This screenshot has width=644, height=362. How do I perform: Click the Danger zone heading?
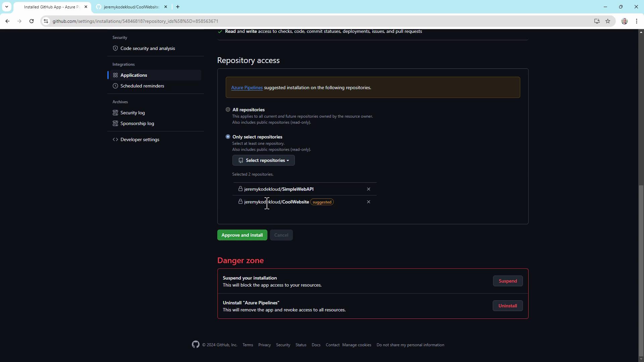240,260
